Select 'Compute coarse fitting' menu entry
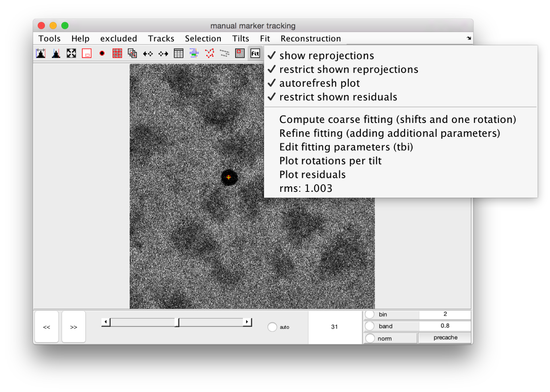The image size is (550, 392). point(397,120)
